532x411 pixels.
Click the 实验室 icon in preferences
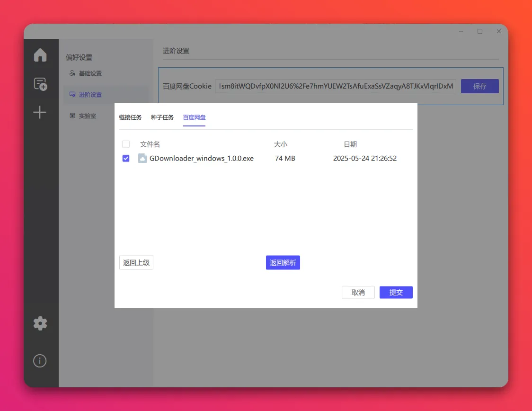coord(72,116)
